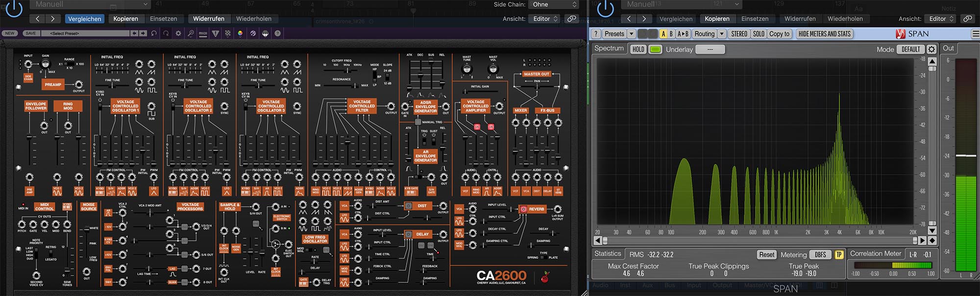
Task: Go to next setting in SPAN window
Action: [644, 19]
